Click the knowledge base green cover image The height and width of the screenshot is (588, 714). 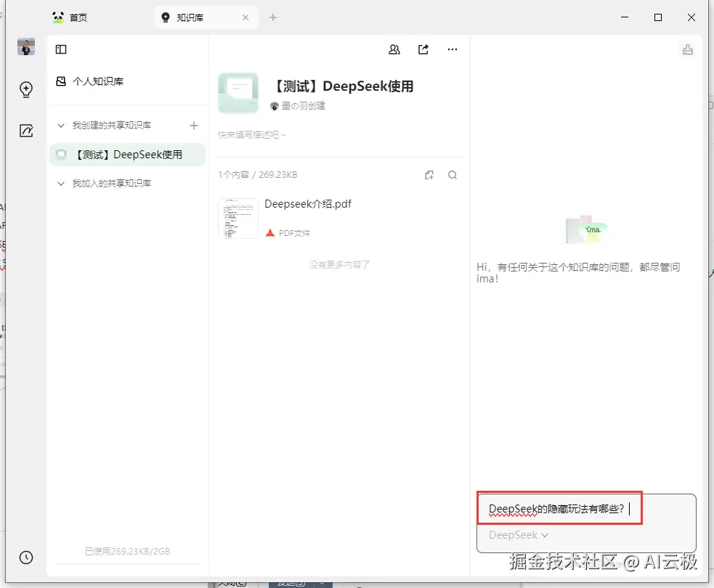pos(238,93)
